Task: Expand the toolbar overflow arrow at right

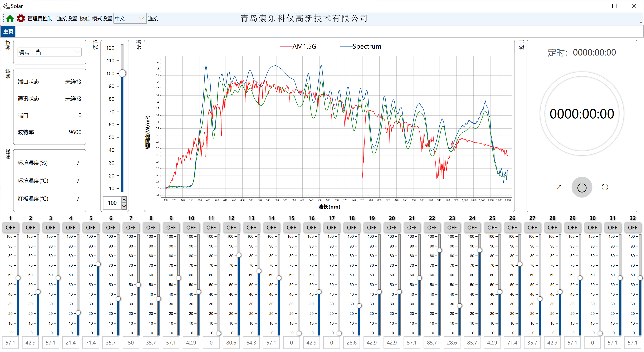Action: coord(640,22)
